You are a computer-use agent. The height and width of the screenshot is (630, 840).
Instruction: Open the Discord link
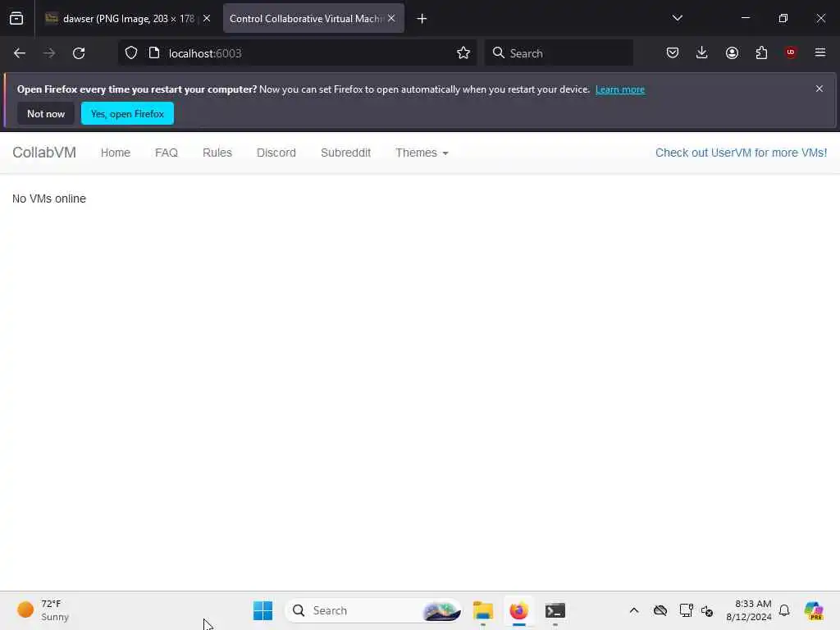[276, 153]
